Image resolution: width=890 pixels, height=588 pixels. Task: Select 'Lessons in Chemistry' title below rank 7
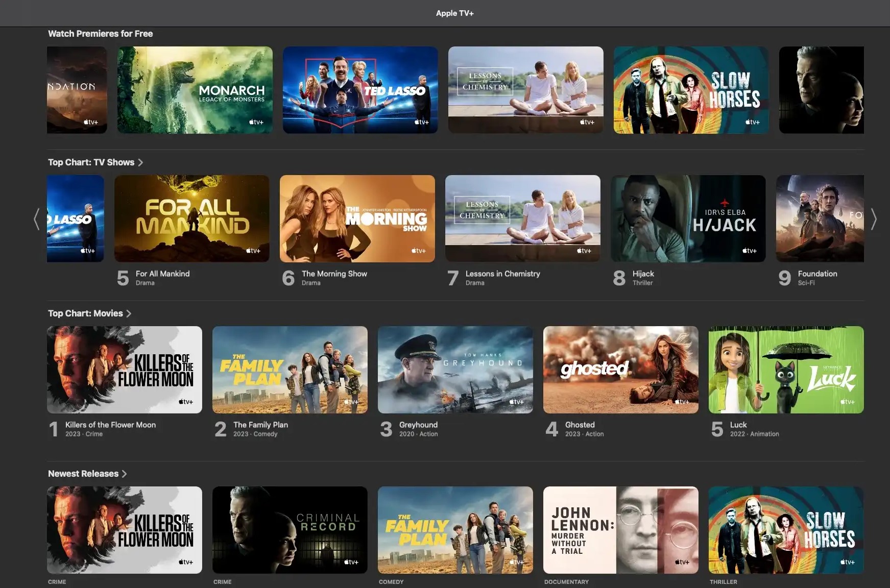(502, 274)
